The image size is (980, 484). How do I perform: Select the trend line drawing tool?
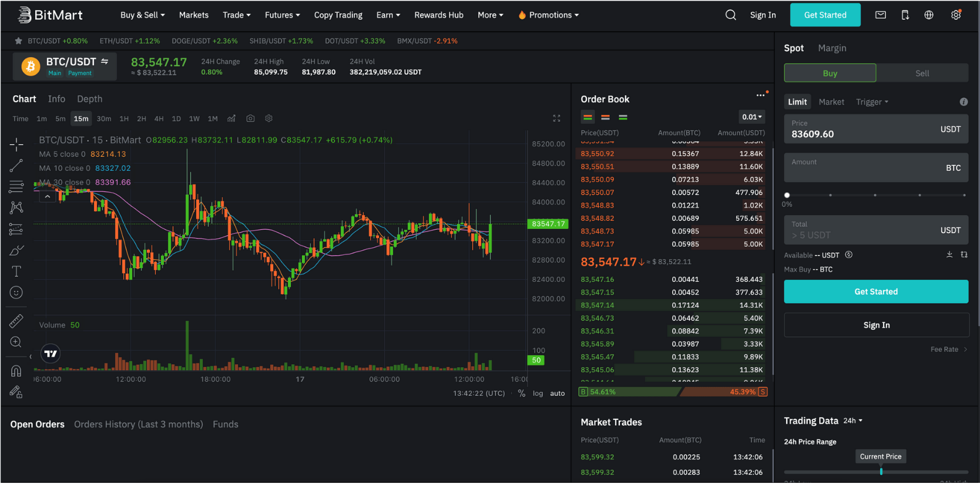click(16, 166)
